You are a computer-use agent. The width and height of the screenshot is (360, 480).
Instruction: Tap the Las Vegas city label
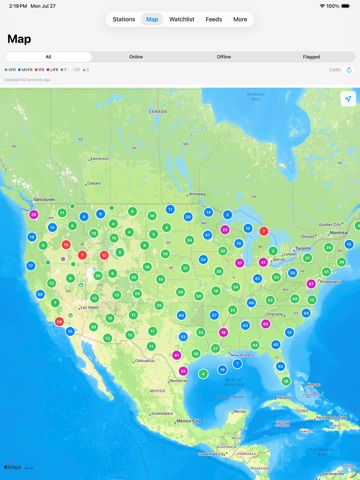pyautogui.click(x=90, y=307)
